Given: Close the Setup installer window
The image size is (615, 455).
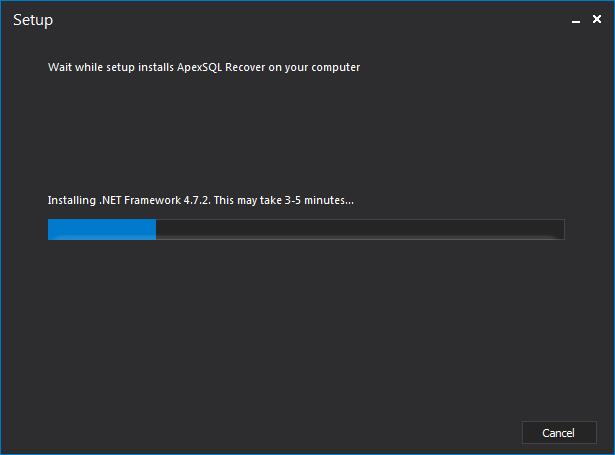Looking at the screenshot, I should point(597,19).
